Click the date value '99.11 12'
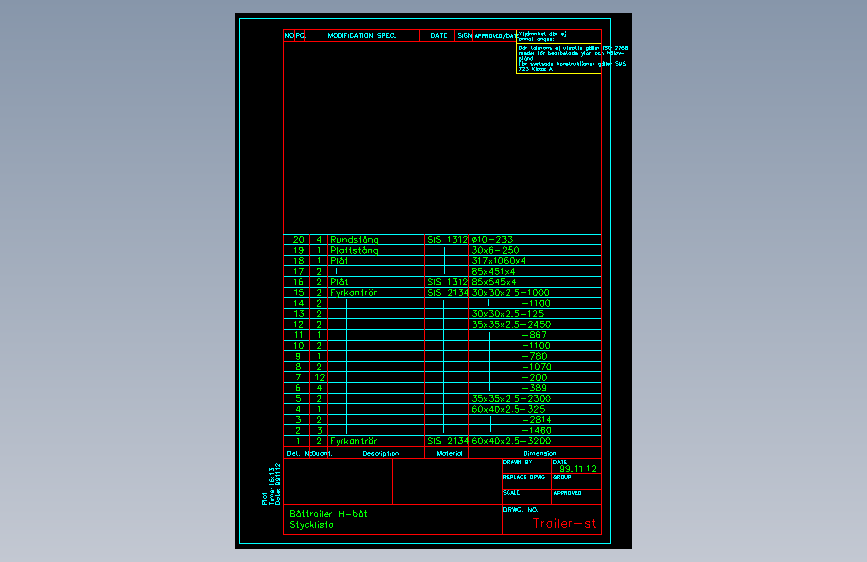This screenshot has width=867, height=562. click(x=578, y=469)
